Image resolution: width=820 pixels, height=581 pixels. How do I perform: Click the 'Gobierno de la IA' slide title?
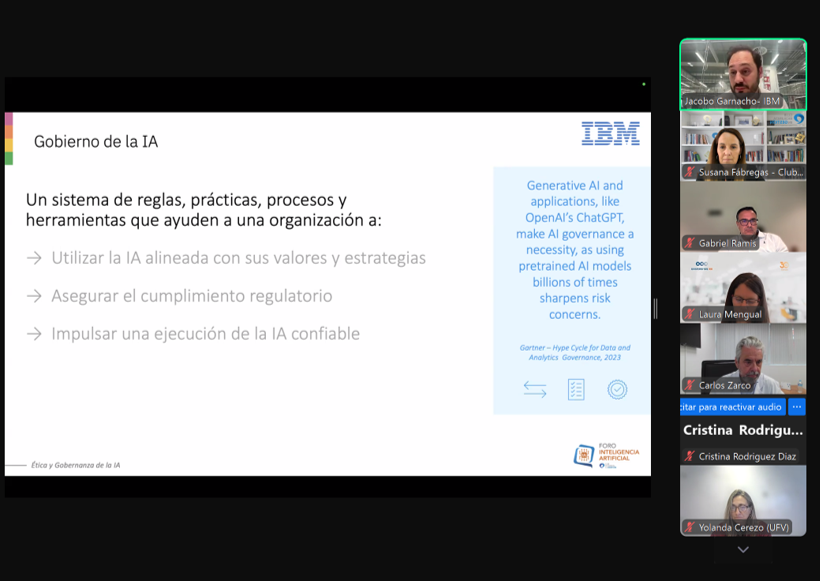[x=96, y=142]
